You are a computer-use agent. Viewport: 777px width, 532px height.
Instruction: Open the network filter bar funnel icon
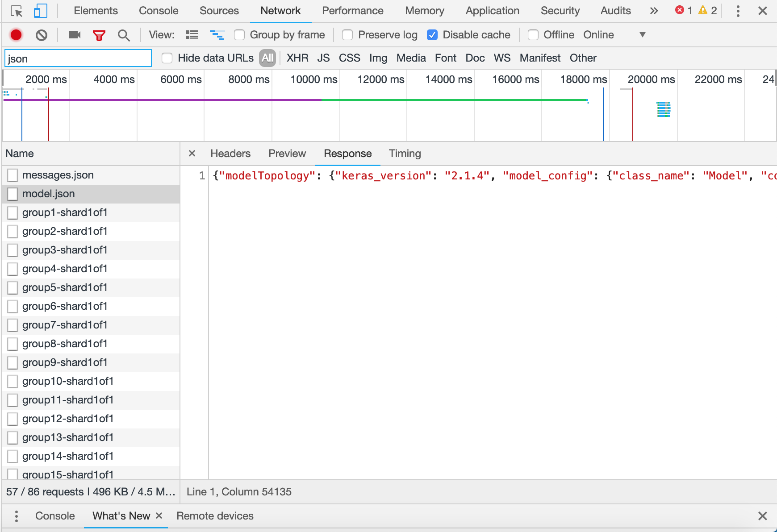[x=99, y=35]
